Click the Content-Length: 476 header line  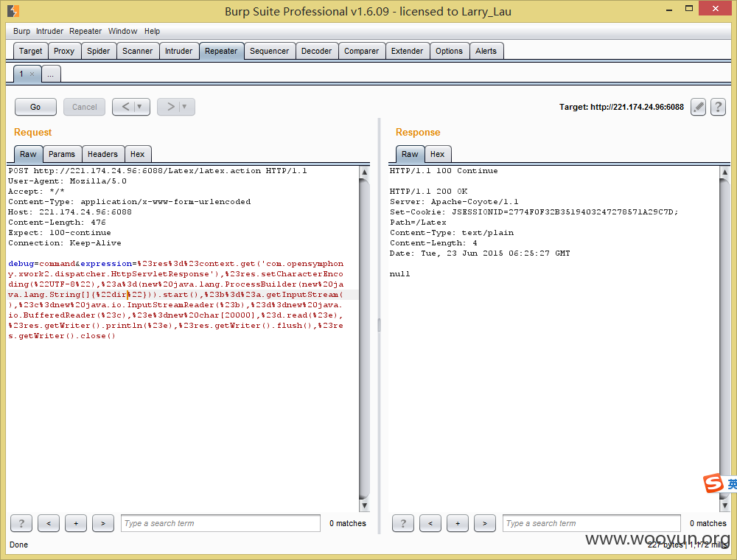pyautogui.click(x=57, y=223)
